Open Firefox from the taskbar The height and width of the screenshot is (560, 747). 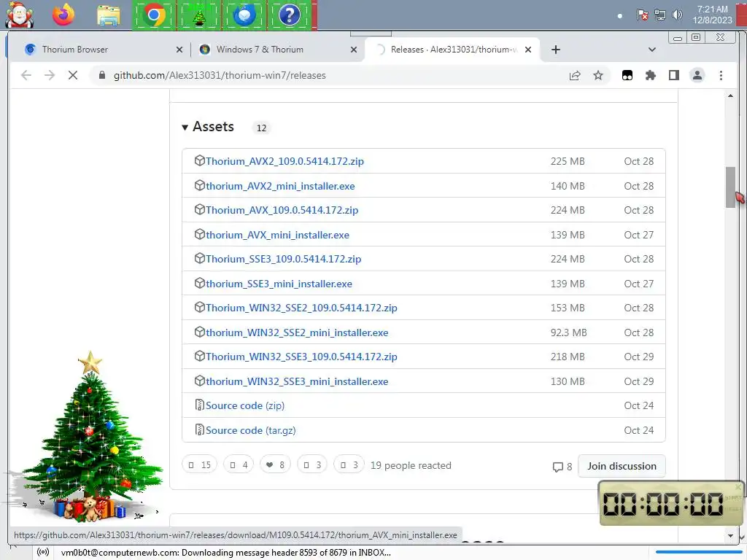(63, 15)
